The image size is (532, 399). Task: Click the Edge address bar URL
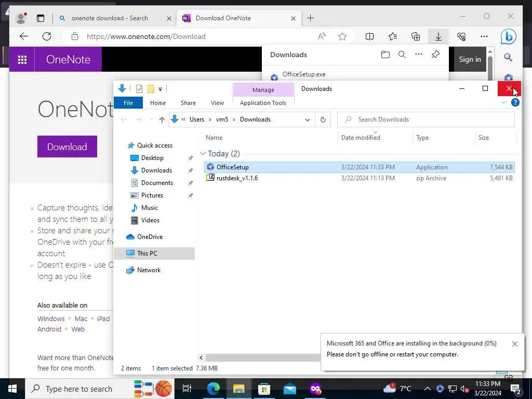pos(146,36)
